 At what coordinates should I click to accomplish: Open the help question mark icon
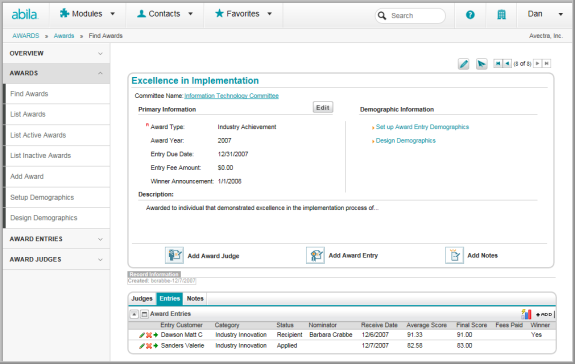pos(470,15)
